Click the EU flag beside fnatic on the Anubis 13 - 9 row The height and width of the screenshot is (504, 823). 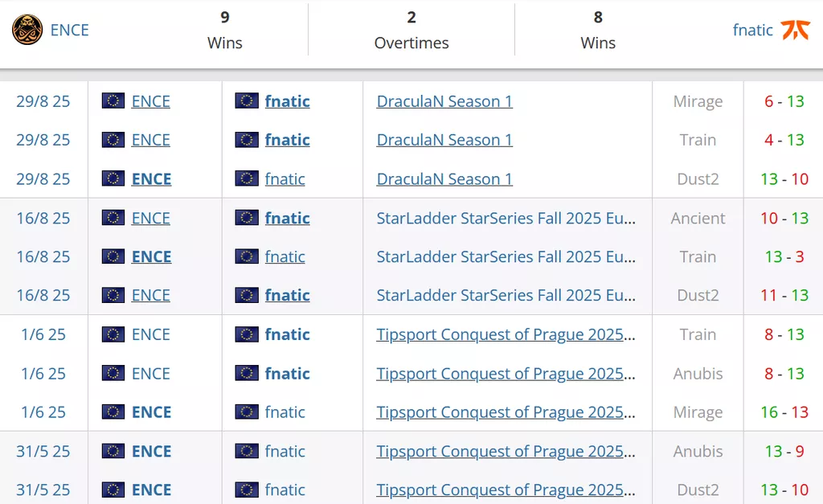point(246,451)
